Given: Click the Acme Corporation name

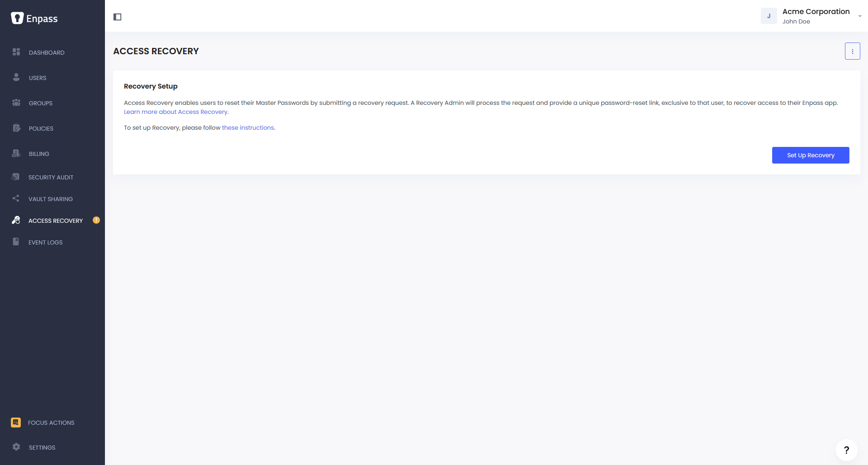Looking at the screenshot, I should [816, 11].
